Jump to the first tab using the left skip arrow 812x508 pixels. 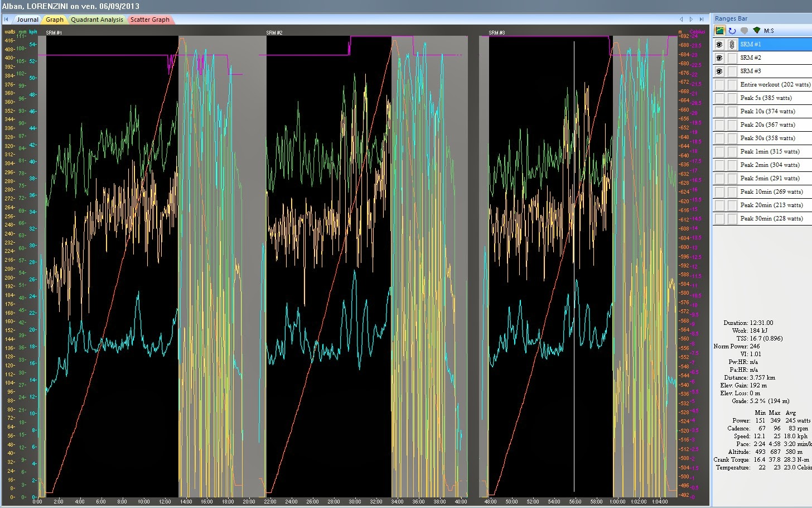pos(6,20)
